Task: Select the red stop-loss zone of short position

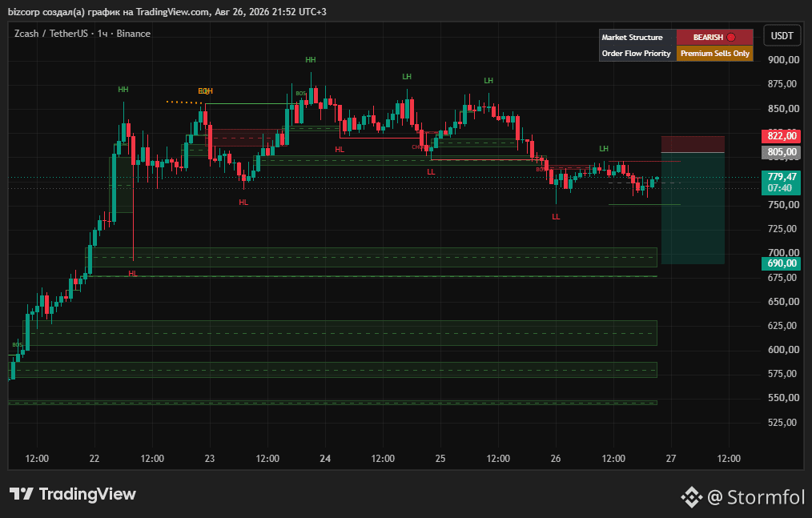Action: click(693, 144)
